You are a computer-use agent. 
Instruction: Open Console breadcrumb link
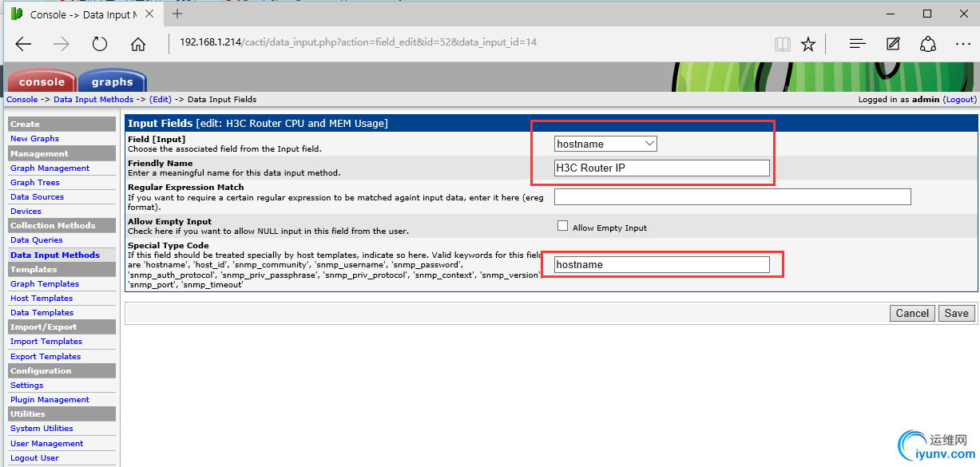(22, 99)
